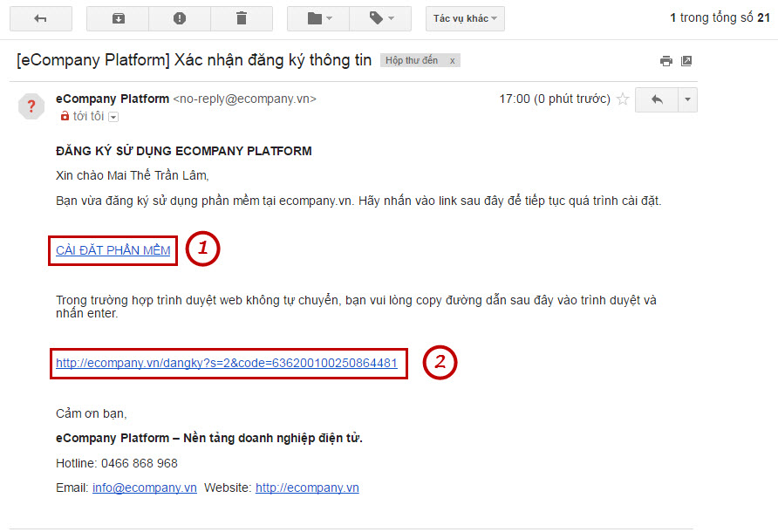Click the Hộp thư đến label
The image size is (778, 532).
pyautogui.click(x=412, y=60)
